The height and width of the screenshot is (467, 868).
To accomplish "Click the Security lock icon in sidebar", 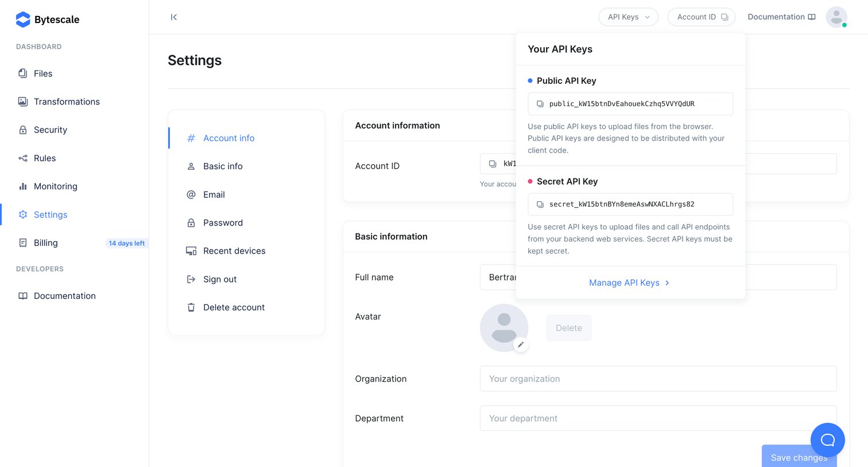I will click(23, 130).
